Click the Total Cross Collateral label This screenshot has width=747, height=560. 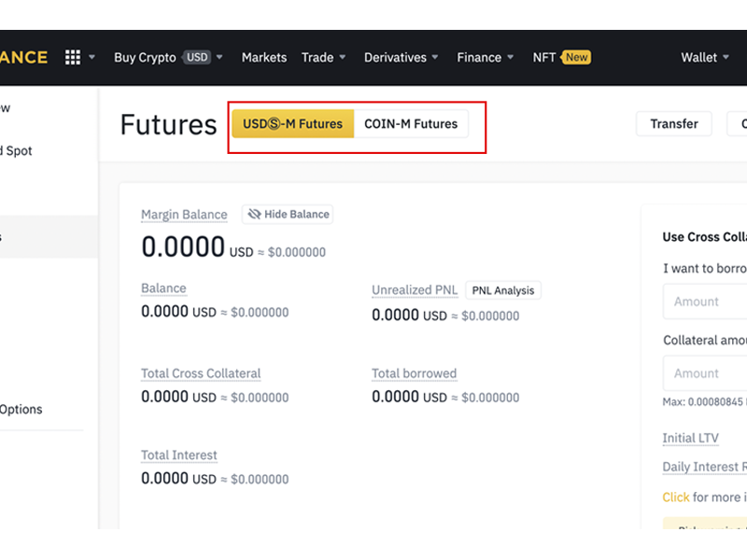pos(201,373)
